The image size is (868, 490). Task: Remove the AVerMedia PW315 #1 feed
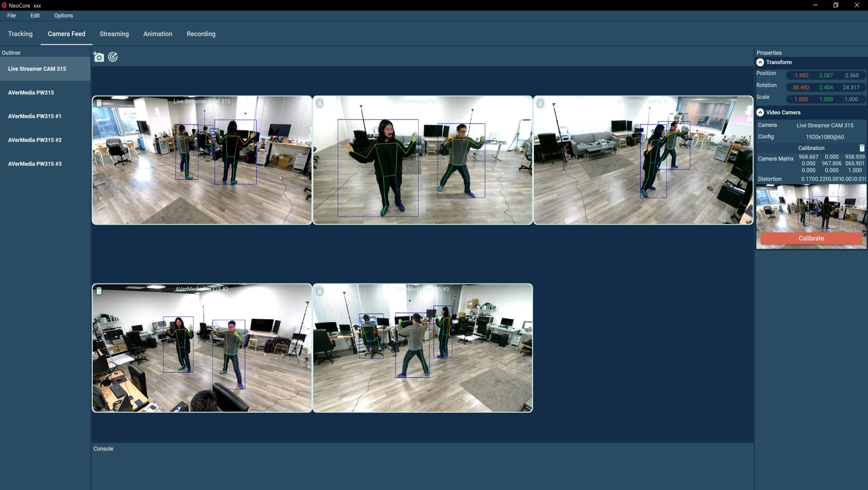(540, 103)
